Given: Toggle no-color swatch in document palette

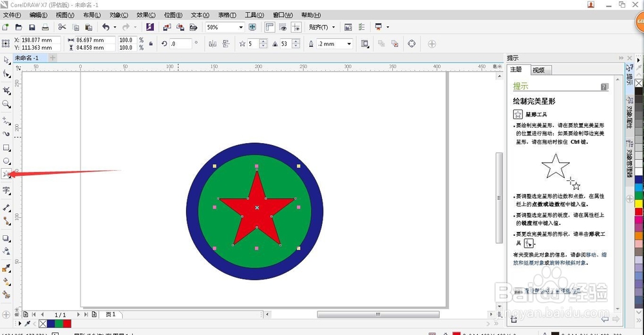Looking at the screenshot, I should (43, 324).
